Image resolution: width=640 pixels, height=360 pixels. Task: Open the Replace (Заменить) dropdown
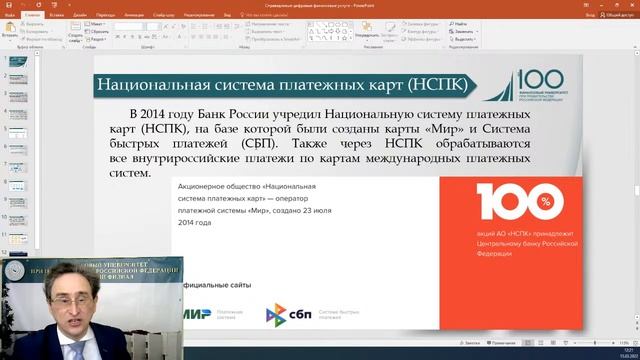463,31
